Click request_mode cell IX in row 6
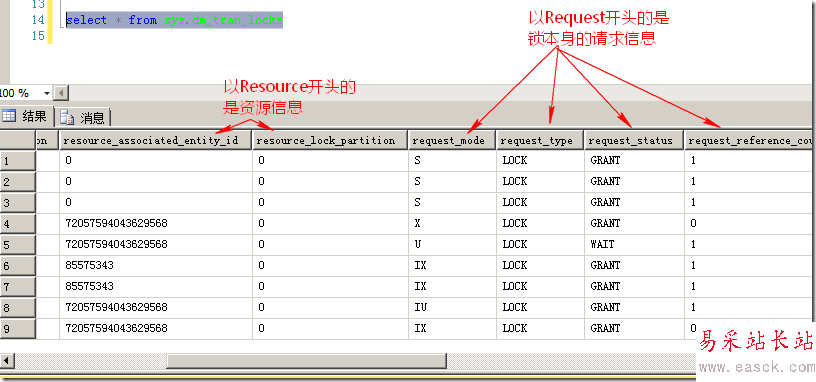This screenshot has height=382, width=816. click(452, 265)
